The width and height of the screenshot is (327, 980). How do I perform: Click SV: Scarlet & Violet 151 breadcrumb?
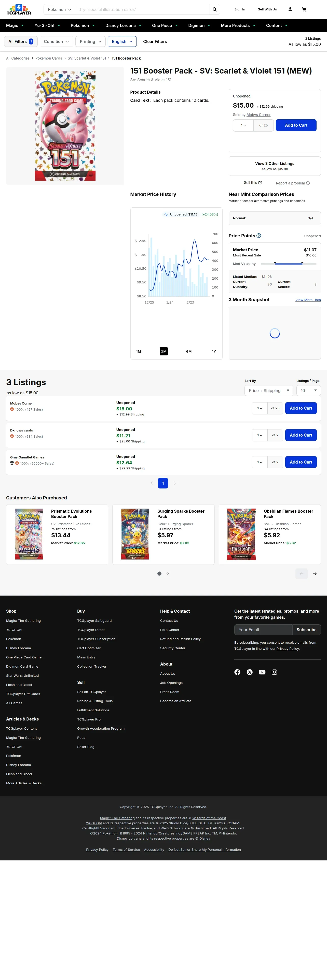[87, 58]
